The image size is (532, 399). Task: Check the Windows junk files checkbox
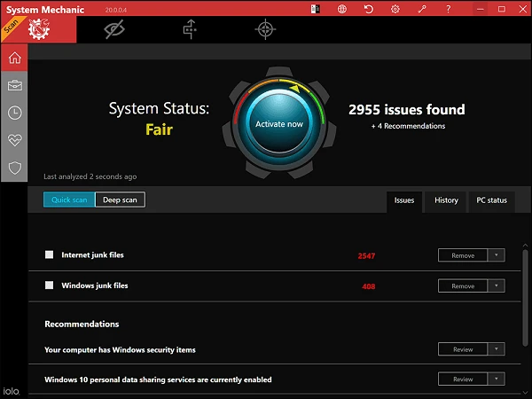[x=50, y=286]
